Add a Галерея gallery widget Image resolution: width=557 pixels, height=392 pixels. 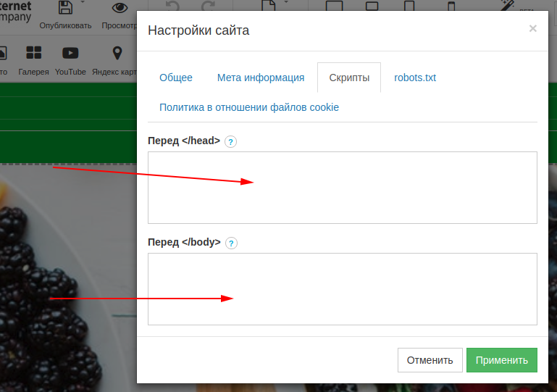(x=33, y=54)
